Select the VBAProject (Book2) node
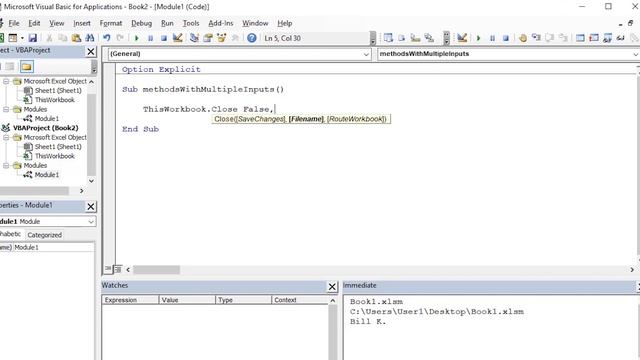This screenshot has height=360, width=640. (45, 128)
